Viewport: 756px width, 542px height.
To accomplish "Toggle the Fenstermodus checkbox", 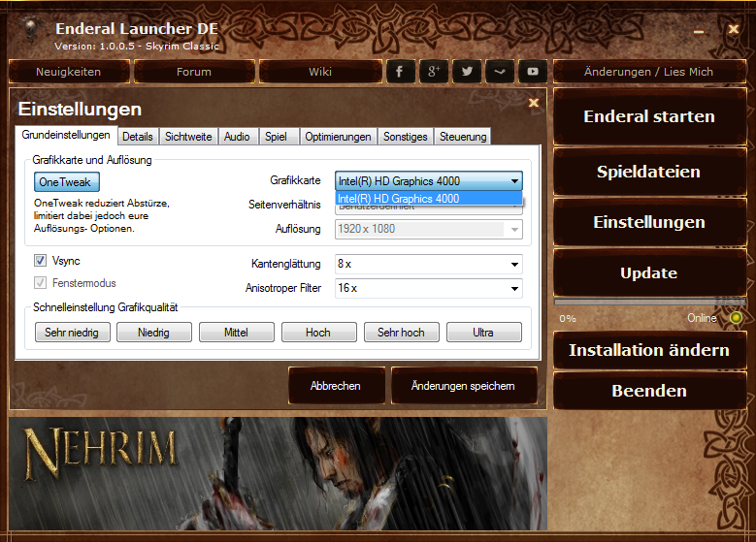I will [x=40, y=283].
